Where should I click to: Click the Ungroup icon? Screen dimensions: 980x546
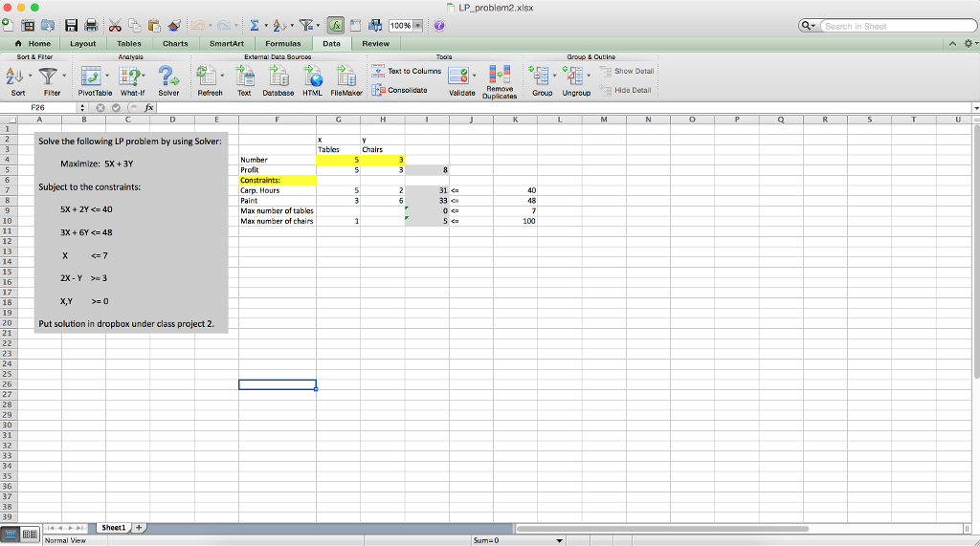572,76
